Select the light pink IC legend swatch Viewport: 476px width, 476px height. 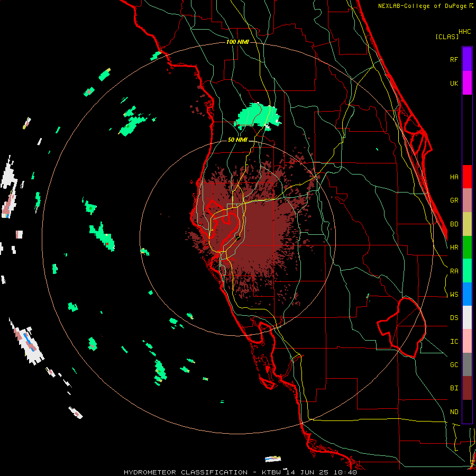[x=467, y=341]
